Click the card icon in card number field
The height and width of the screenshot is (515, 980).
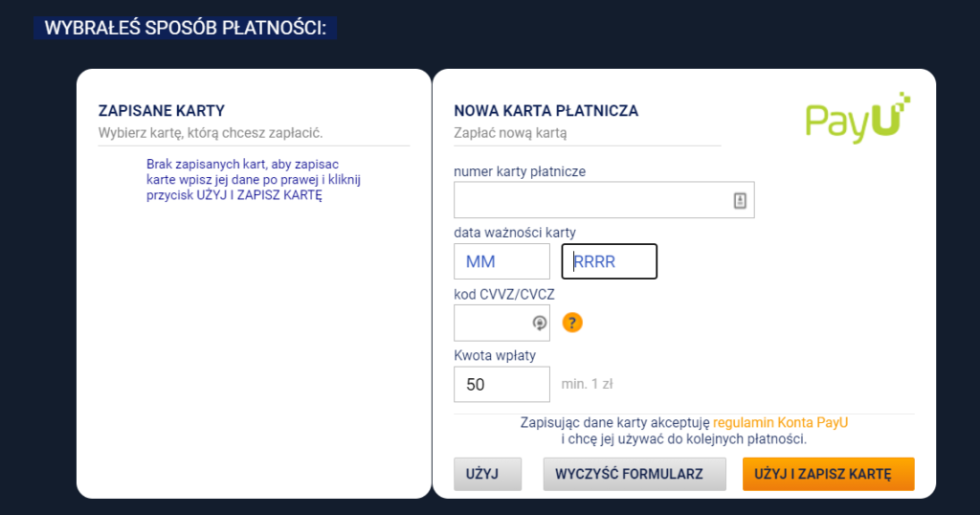(x=740, y=201)
